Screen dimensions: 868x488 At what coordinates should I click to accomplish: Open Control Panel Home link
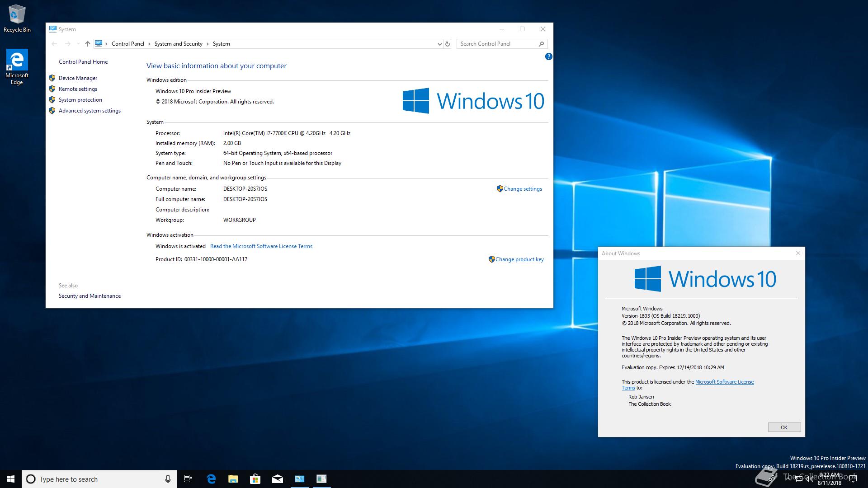coord(83,62)
